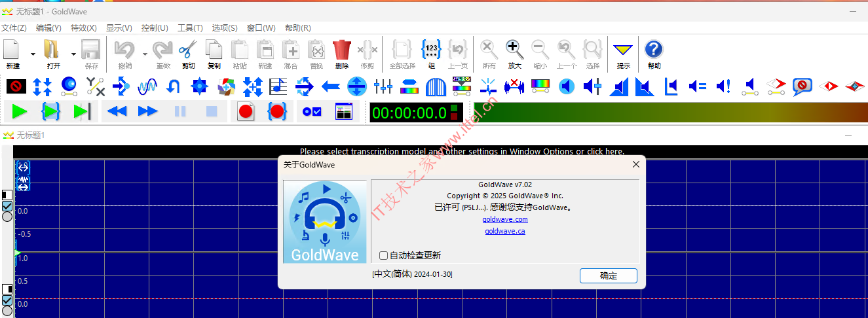Toggle 自动检查更新 checkbox
868x318 pixels.
pyautogui.click(x=384, y=255)
